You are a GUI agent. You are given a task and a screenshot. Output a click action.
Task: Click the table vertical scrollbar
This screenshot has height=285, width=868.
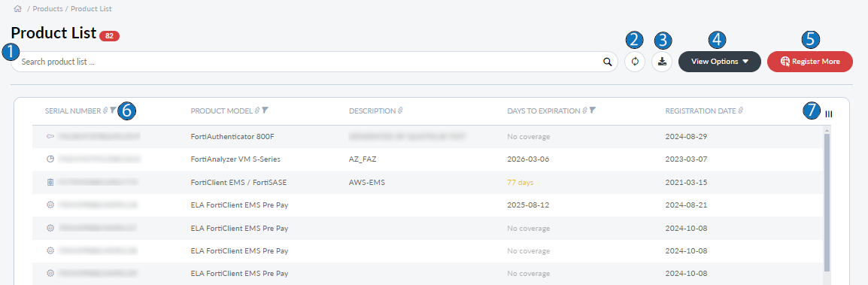click(827, 202)
